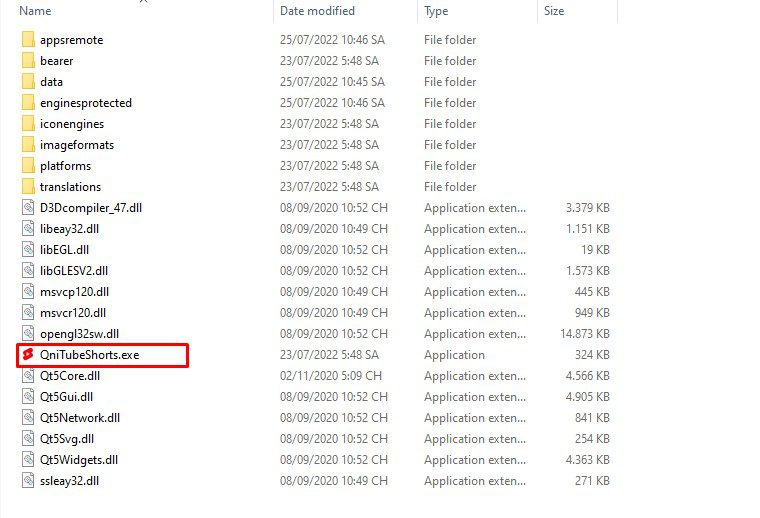The image size is (760, 518).
Task: Select the iconengines folder name
Action: 72,124
